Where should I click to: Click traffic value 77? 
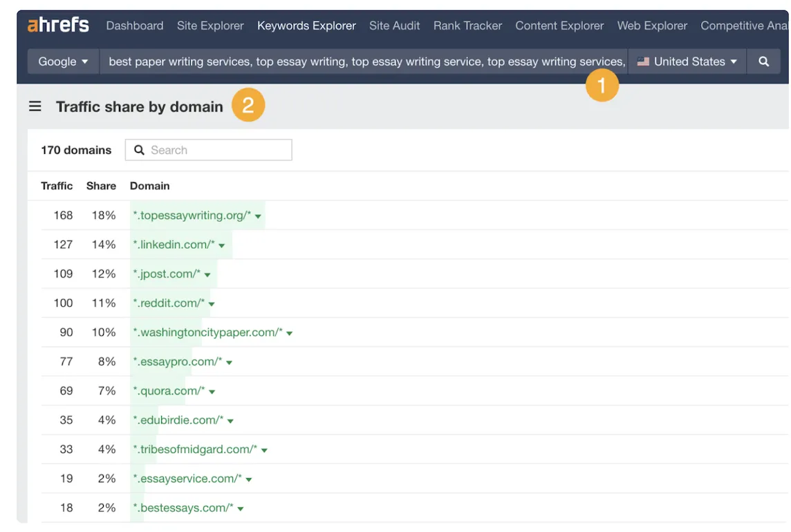click(66, 361)
